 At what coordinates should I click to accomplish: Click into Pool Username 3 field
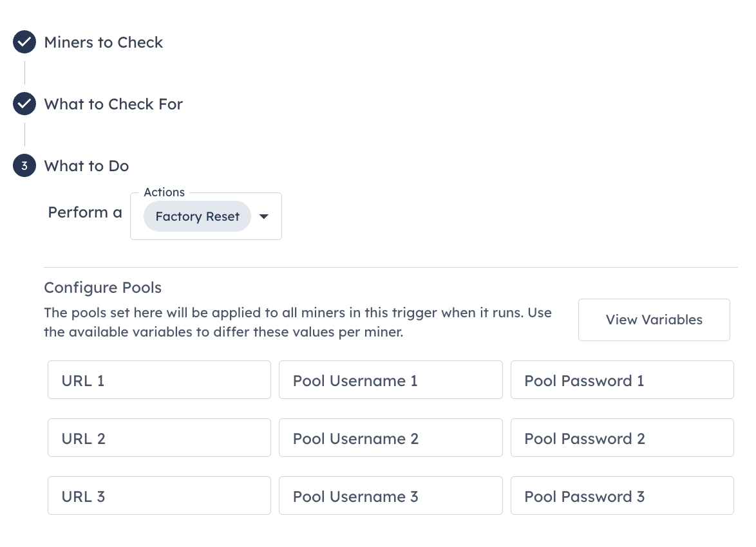(x=390, y=496)
